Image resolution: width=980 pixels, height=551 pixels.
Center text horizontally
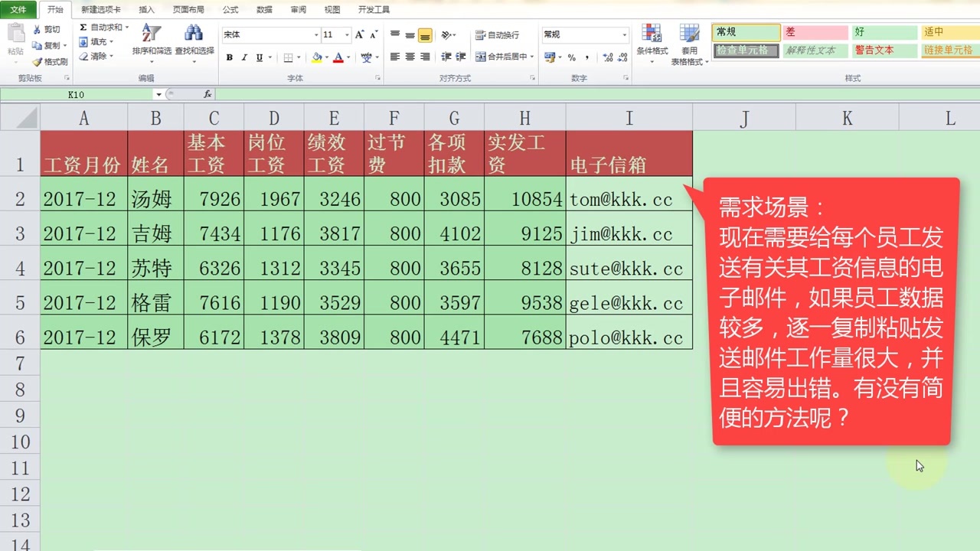[x=410, y=57]
